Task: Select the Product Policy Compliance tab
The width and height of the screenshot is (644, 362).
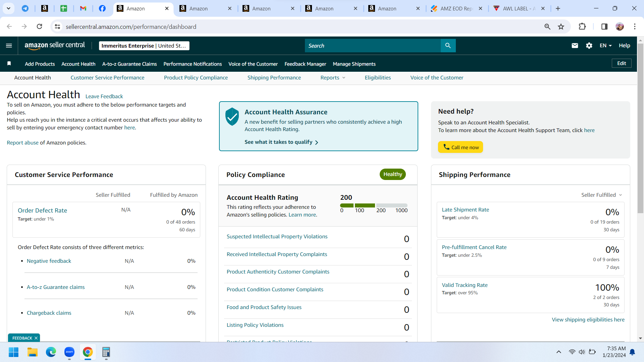Action: 196,78
